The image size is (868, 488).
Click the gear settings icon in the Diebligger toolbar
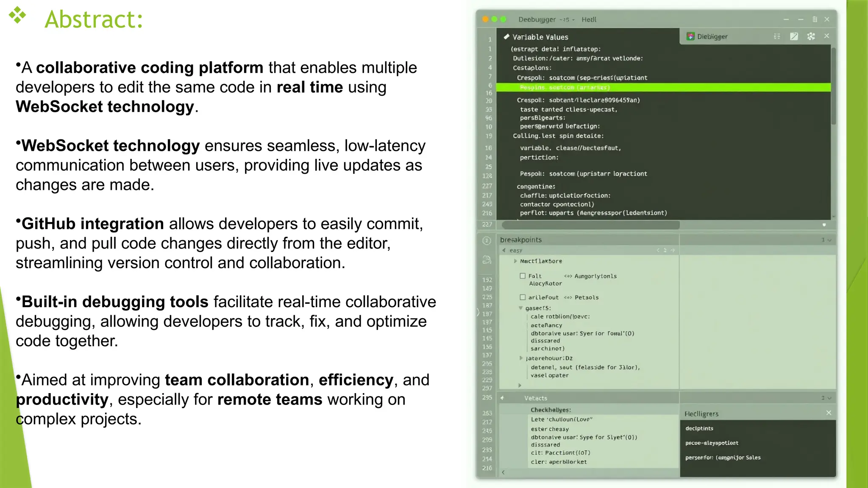click(x=811, y=36)
